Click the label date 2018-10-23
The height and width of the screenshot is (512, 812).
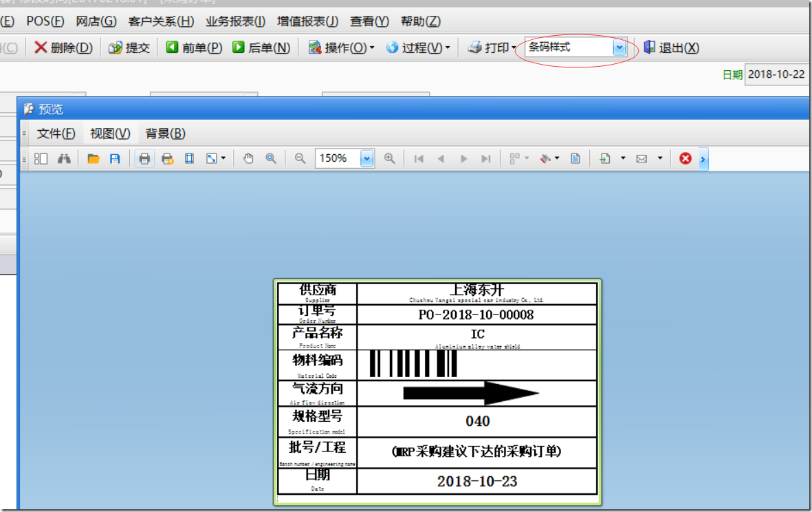click(477, 482)
